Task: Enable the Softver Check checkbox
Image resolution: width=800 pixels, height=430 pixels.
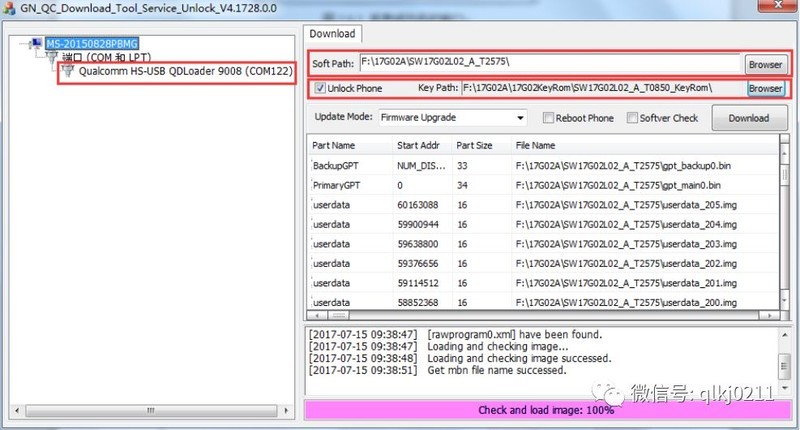Action: 632,118
